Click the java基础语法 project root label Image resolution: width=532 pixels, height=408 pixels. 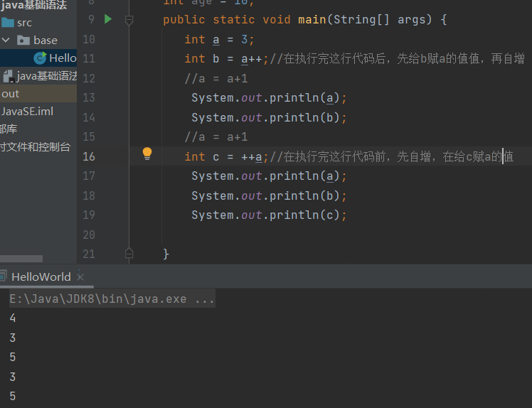click(34, 5)
